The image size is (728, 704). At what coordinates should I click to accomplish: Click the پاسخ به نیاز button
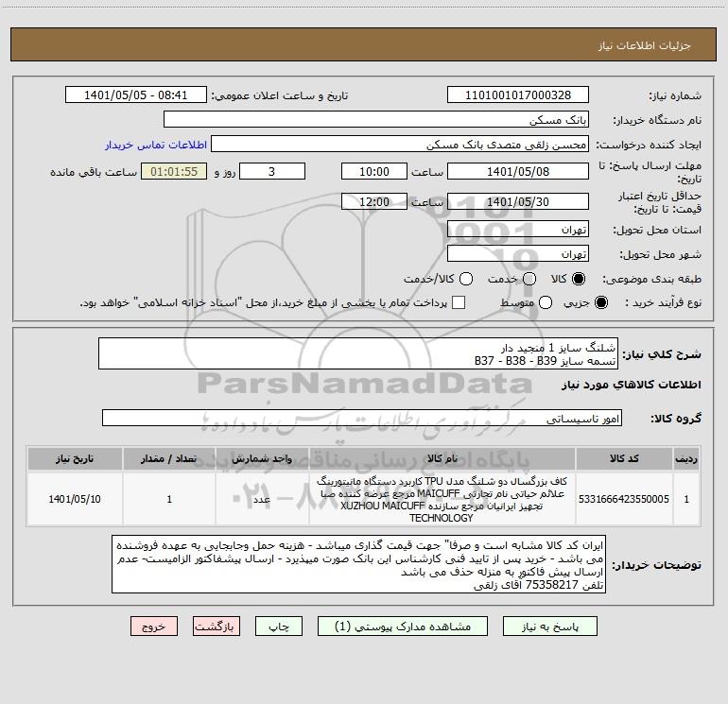tap(550, 626)
